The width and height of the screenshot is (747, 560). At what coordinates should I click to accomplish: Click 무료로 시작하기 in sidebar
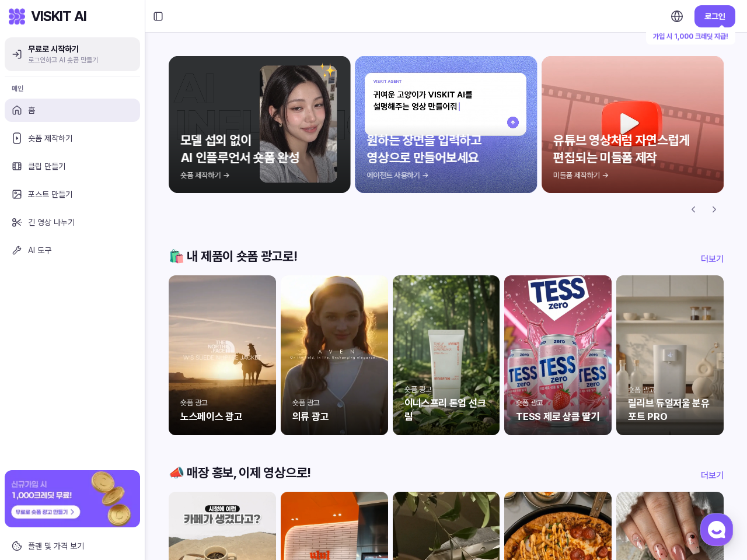tap(72, 54)
